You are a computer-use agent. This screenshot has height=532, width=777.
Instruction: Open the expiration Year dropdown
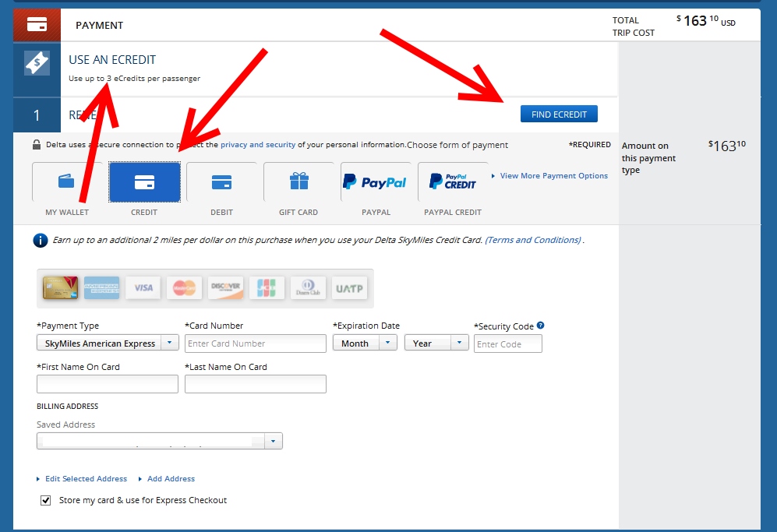[x=459, y=343]
